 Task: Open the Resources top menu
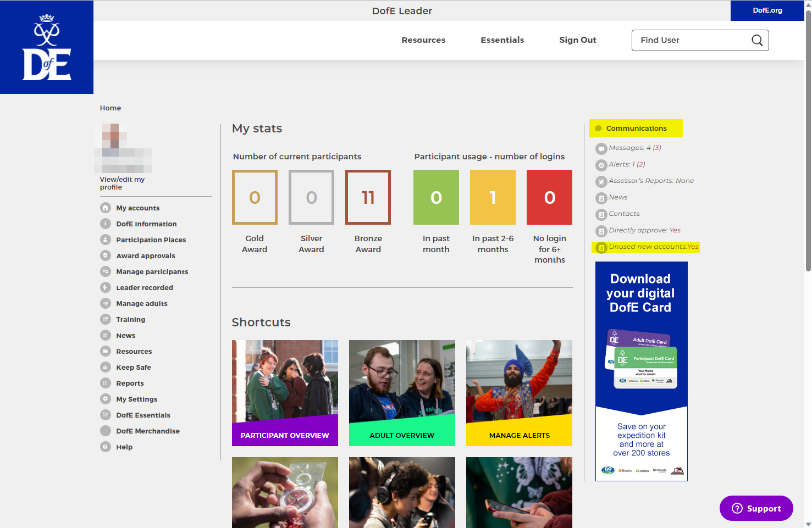click(x=423, y=40)
